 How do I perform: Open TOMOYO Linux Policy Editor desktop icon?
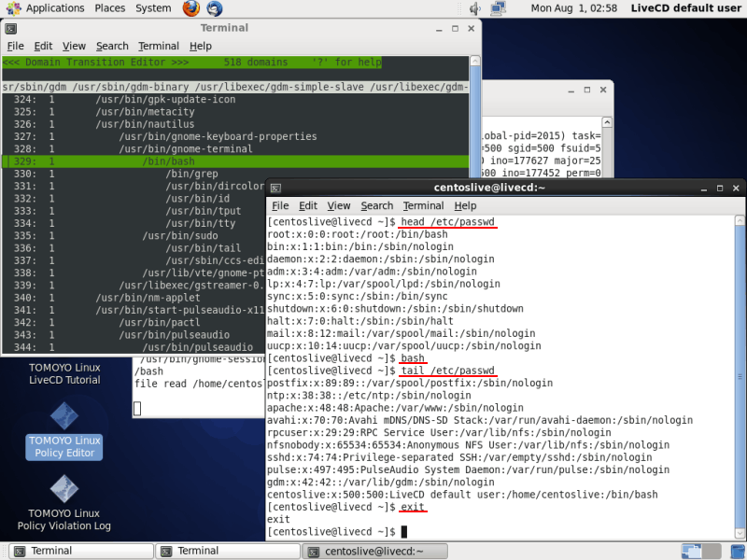click(x=64, y=431)
